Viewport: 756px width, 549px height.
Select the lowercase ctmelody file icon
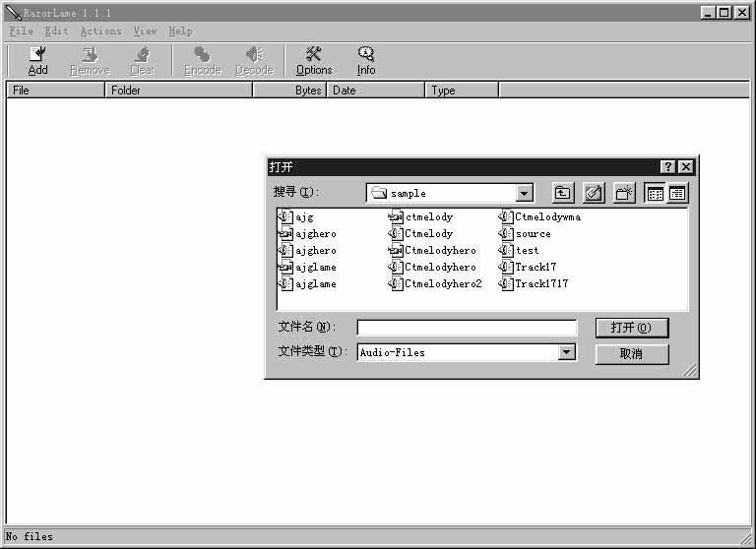[396, 216]
